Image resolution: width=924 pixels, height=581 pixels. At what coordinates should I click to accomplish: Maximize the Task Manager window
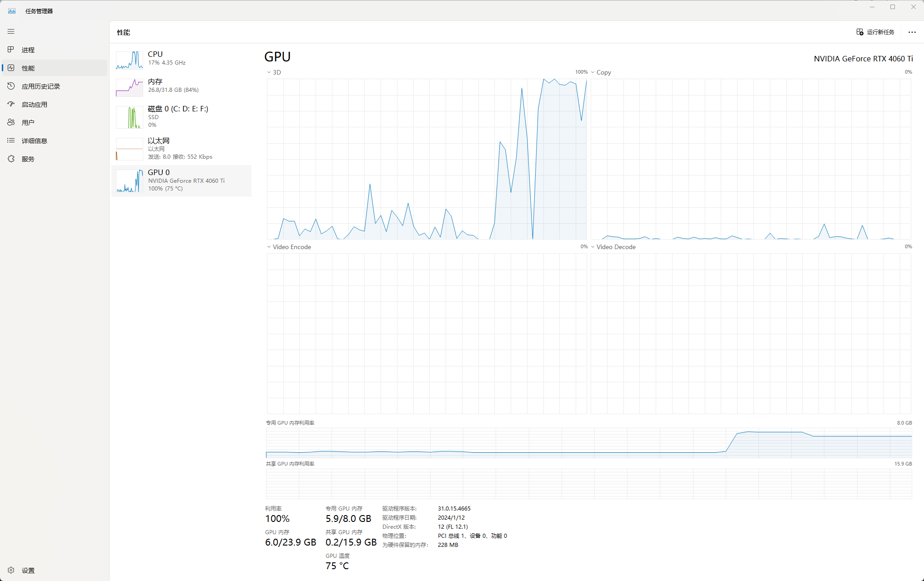[893, 7]
